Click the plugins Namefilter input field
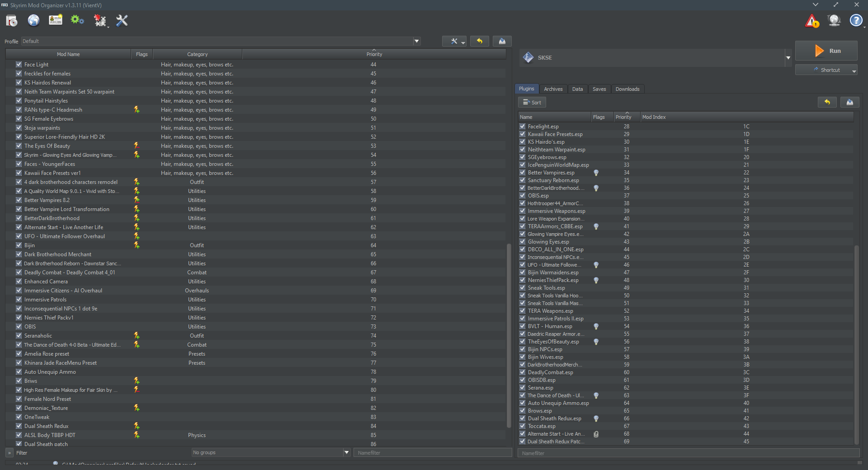This screenshot has width=868, height=470. 689,453
